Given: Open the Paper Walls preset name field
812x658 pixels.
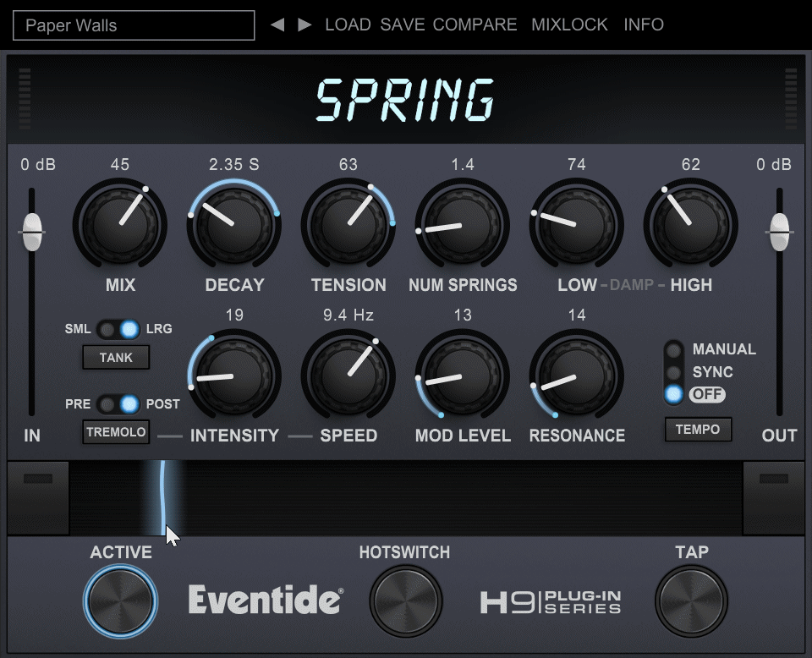Looking at the screenshot, I should (134, 25).
